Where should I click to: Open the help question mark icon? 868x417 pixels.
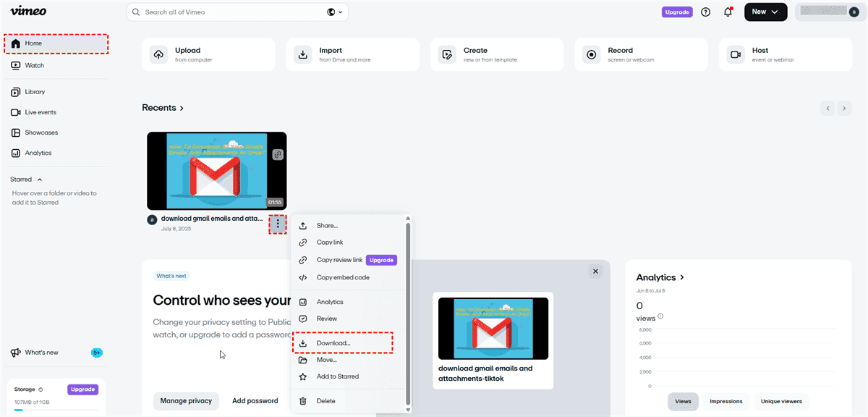tap(706, 12)
